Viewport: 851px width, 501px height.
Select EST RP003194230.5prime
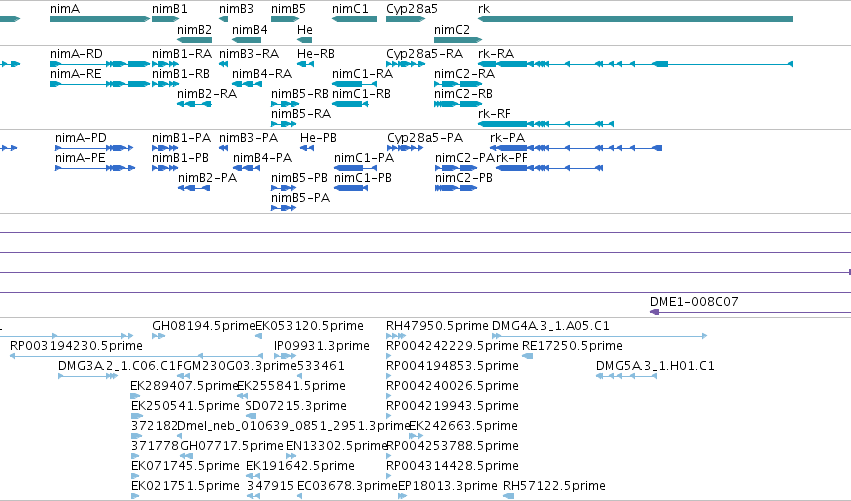[136, 357]
